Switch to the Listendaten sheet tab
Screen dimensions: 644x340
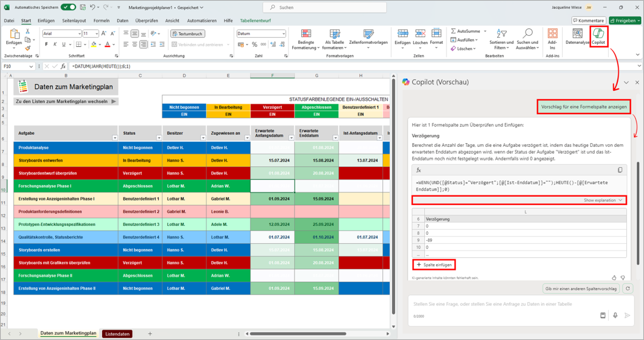tap(117, 333)
